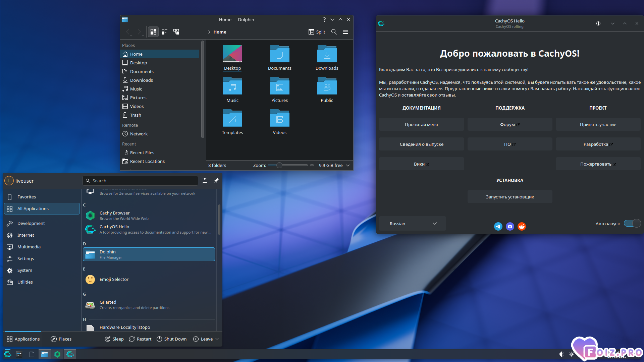Click the Telegram icon in CachyOS Hello

(498, 227)
